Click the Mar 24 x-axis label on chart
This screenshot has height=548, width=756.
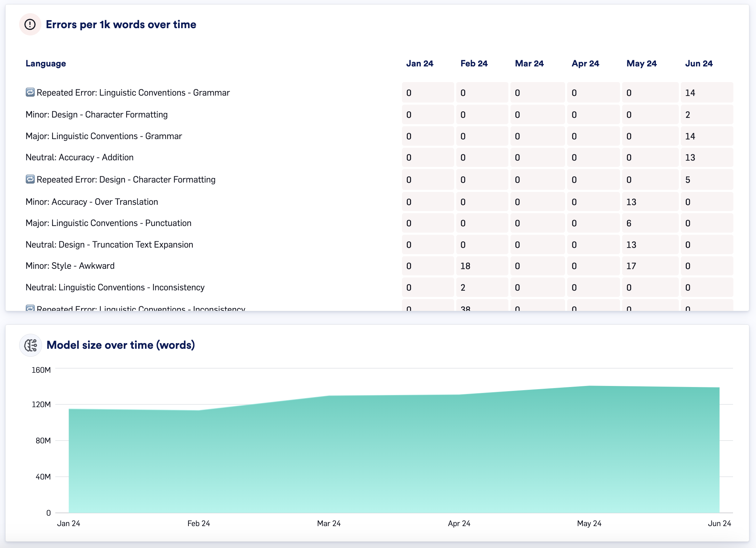click(x=329, y=523)
